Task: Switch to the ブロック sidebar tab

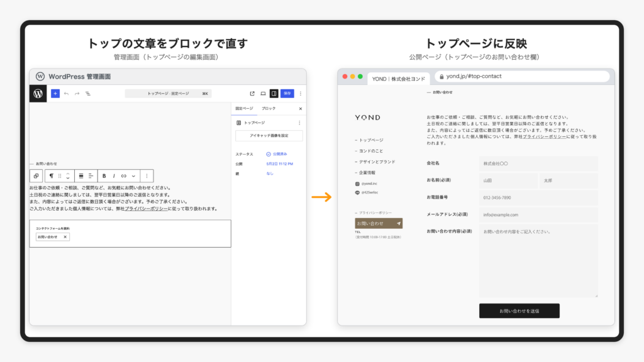Action: pos(269,108)
